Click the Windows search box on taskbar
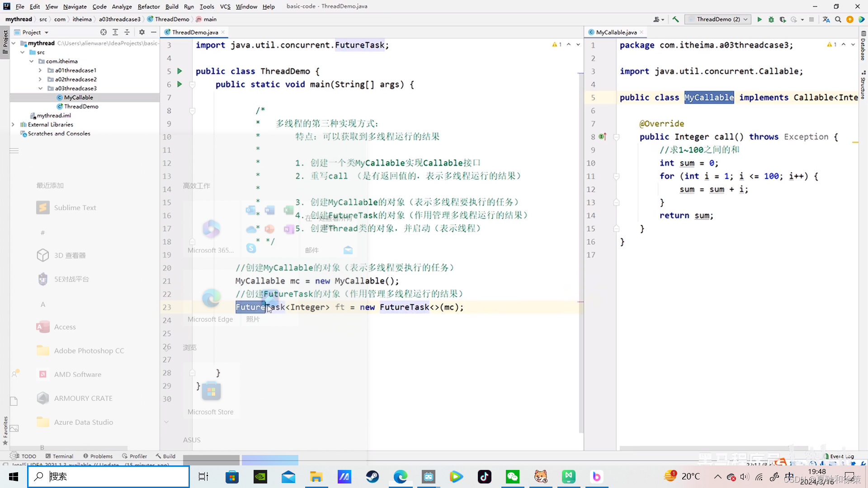This screenshot has width=868, height=488. pyautogui.click(x=108, y=476)
